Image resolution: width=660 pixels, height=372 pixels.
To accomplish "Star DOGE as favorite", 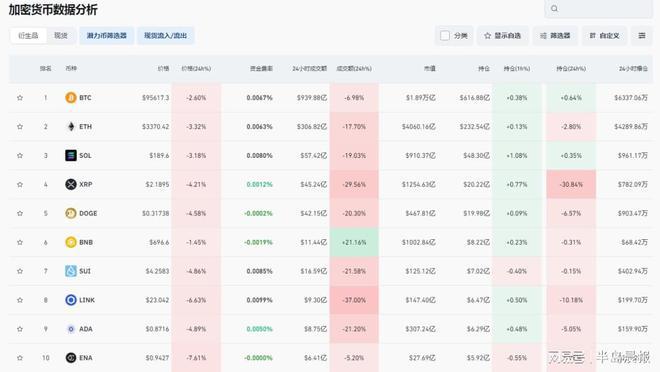I will point(20,213).
